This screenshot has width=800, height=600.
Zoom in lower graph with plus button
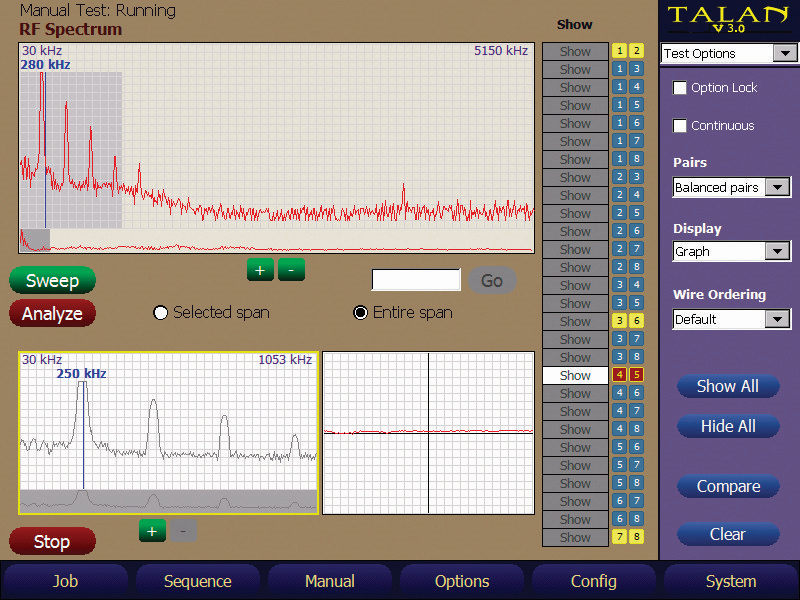pyautogui.click(x=152, y=531)
